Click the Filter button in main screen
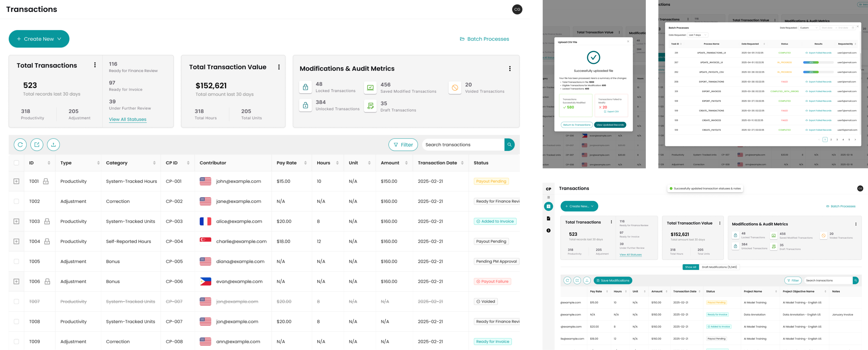 (403, 145)
